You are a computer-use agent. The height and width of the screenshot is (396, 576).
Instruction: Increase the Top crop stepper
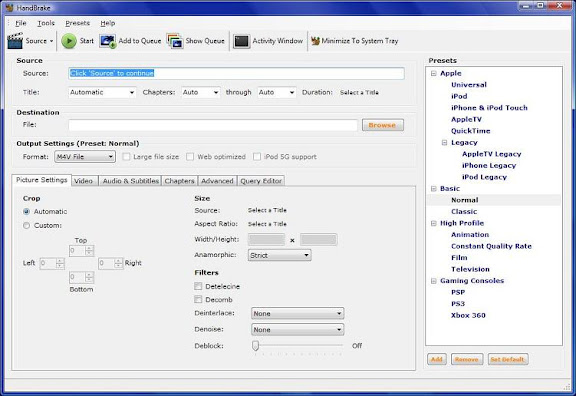point(89,248)
